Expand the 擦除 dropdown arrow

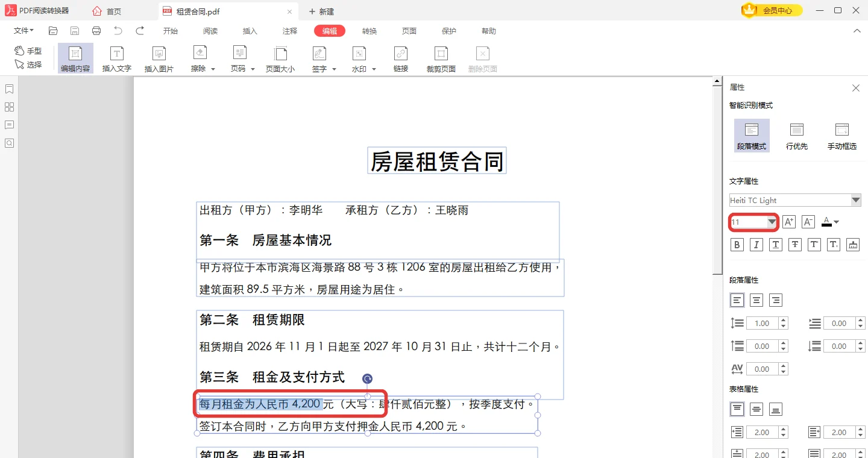[213, 69]
